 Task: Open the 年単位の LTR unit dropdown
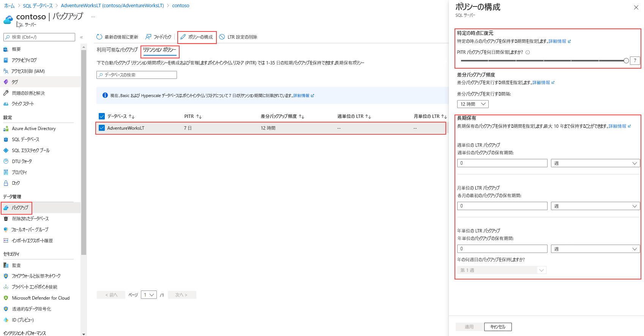click(595, 249)
